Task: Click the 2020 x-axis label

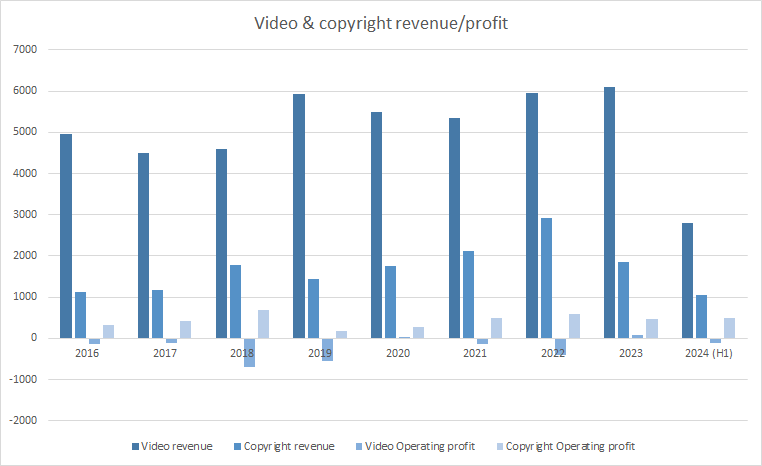Action: 398,353
